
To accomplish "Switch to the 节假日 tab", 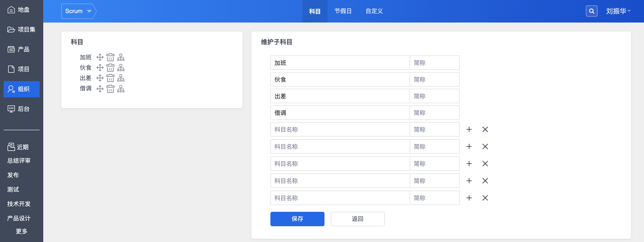I will coord(343,11).
